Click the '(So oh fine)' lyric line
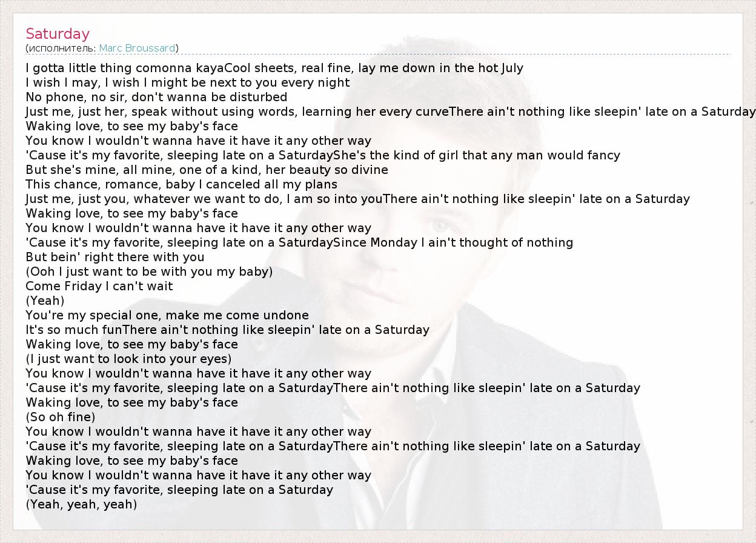 point(61,417)
